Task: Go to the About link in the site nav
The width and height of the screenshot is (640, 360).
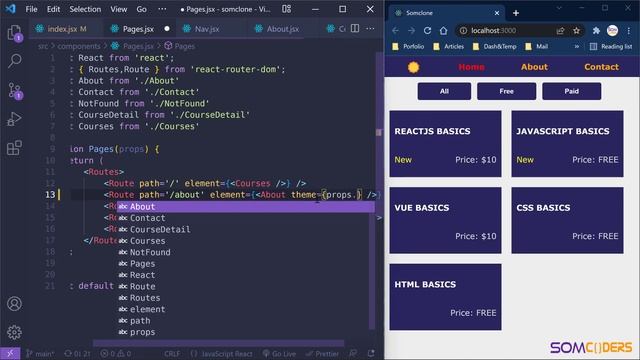Action: tap(534, 67)
